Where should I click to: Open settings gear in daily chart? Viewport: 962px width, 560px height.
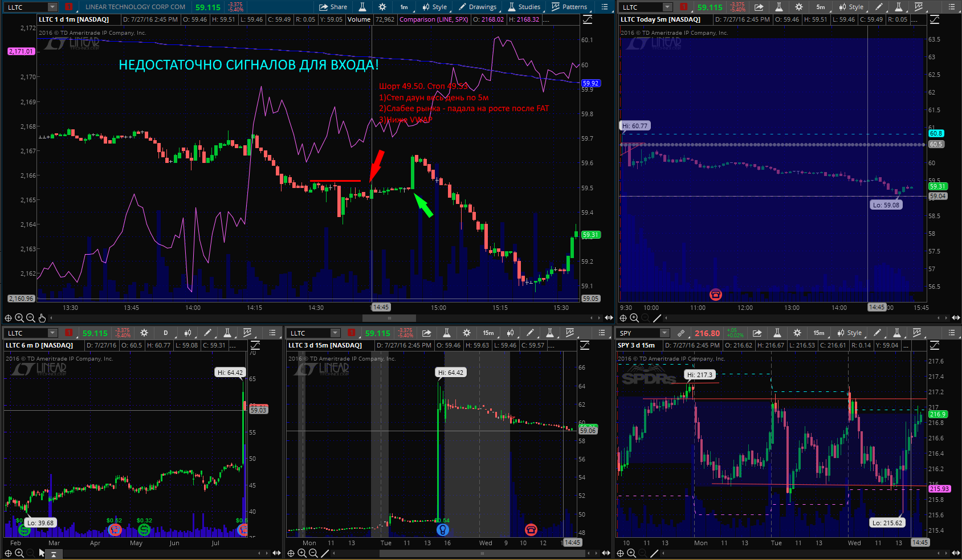point(144,333)
